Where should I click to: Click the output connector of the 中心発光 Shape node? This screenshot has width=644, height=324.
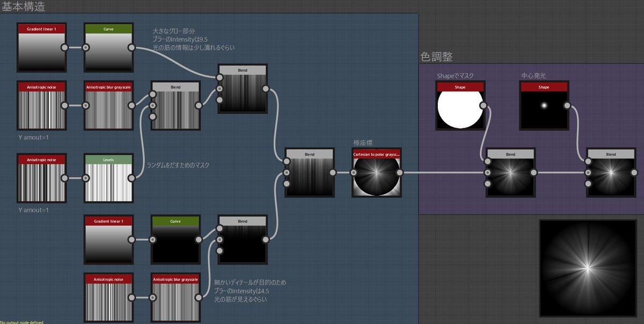(x=566, y=105)
